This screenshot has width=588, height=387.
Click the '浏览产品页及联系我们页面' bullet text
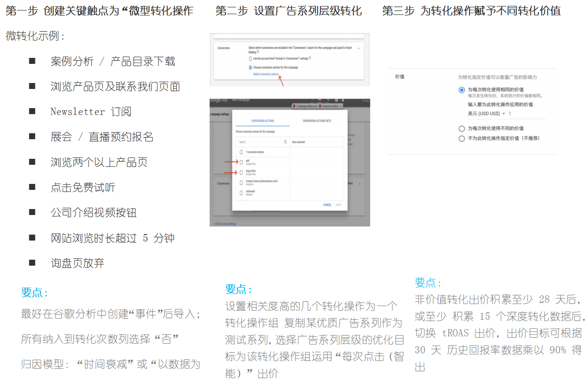coord(115,87)
